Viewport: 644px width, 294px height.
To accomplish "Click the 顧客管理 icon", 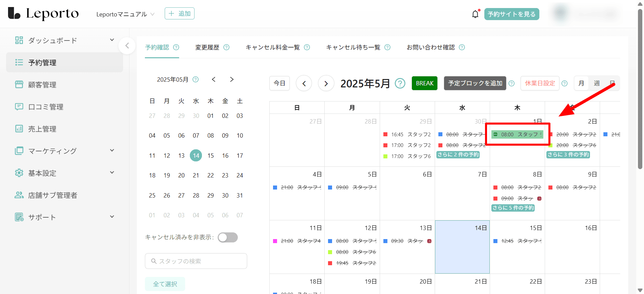I will point(19,84).
